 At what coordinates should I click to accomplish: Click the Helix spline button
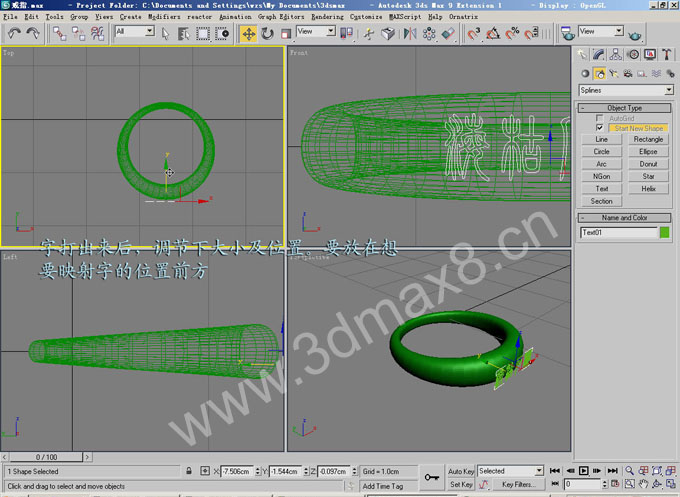[648, 189]
